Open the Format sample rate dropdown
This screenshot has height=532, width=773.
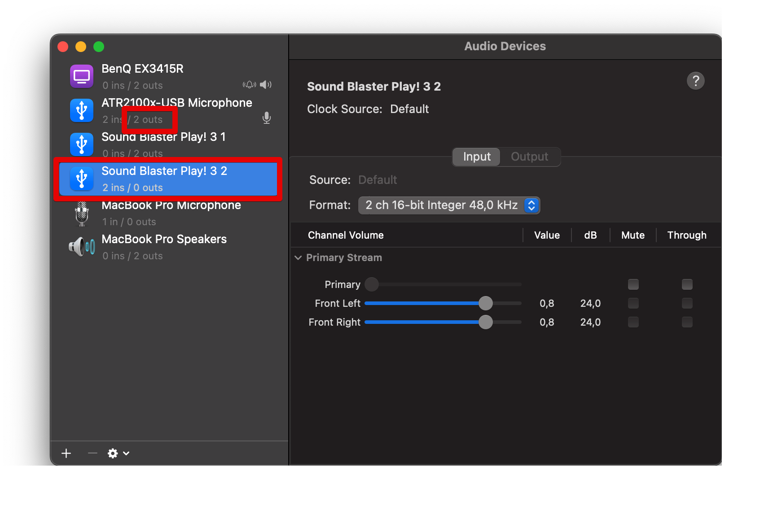449,205
